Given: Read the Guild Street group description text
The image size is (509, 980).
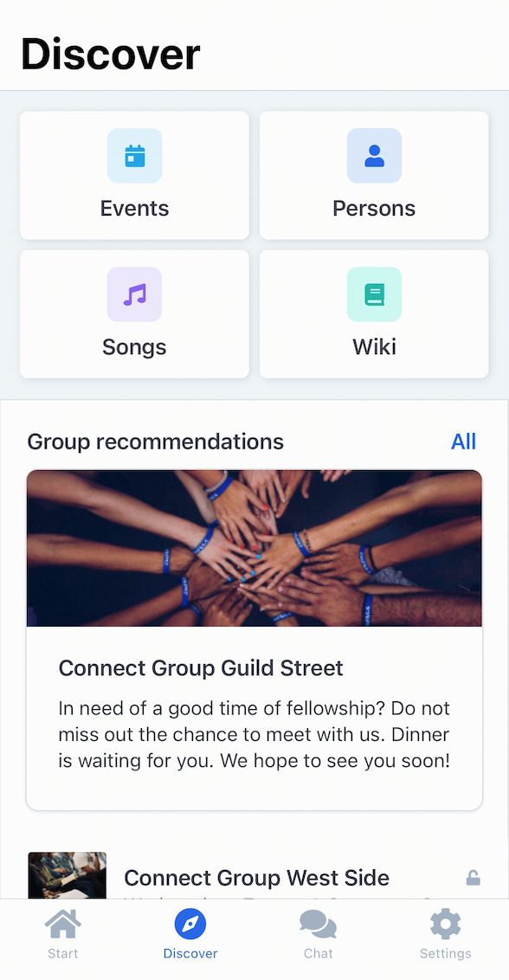Looking at the screenshot, I should tap(254, 735).
